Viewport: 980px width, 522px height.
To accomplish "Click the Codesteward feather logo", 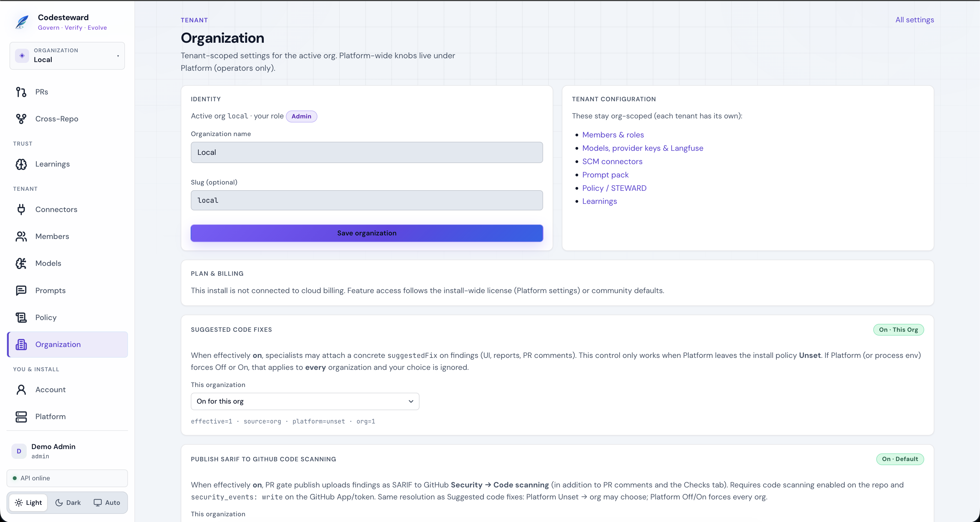I will pyautogui.click(x=22, y=22).
